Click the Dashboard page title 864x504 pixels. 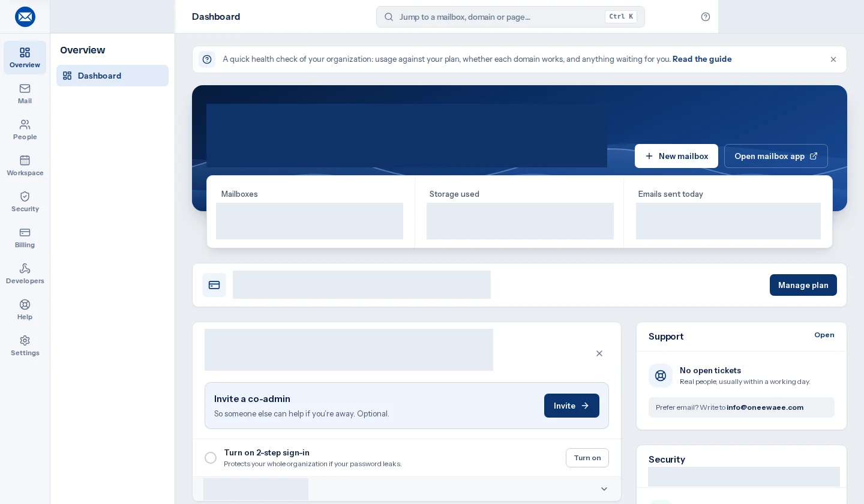tap(216, 17)
